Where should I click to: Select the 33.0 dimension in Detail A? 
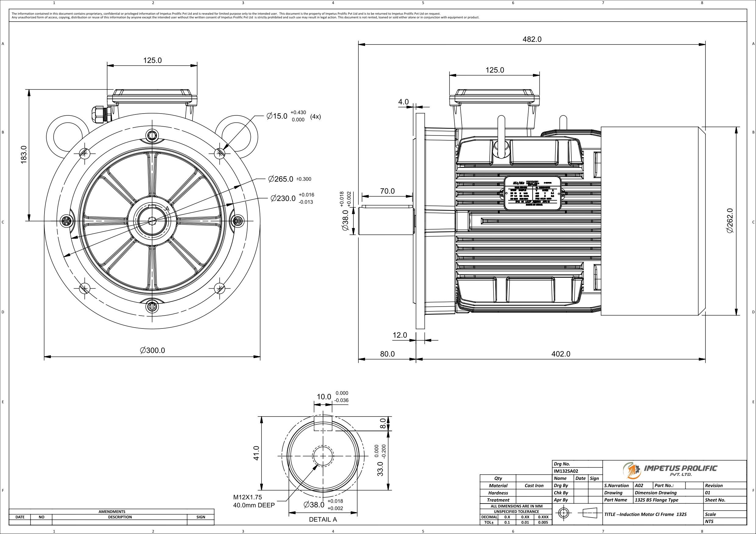(381, 461)
